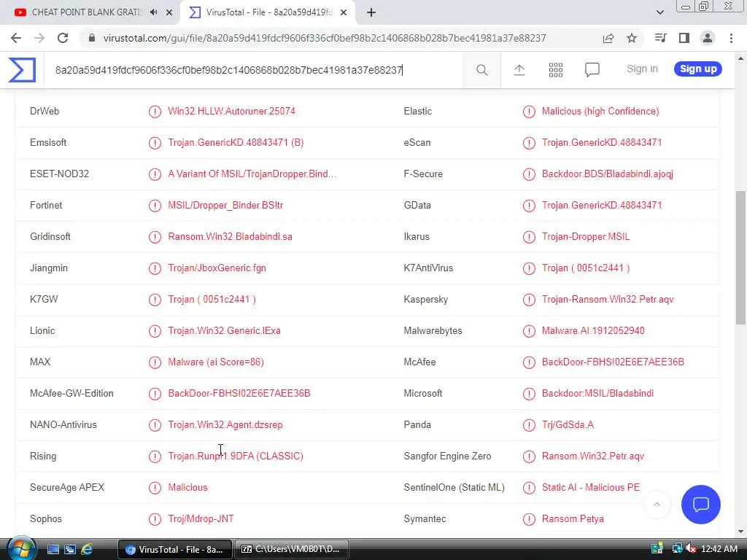Open the comments speech bubble icon
Viewport: 747px width, 560px height.
(x=592, y=70)
